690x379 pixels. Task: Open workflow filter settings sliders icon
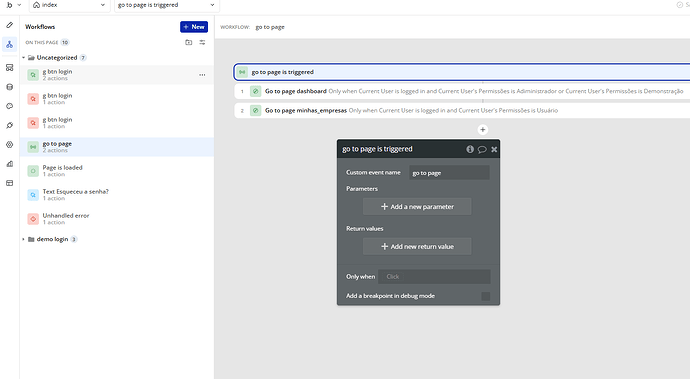tap(202, 42)
